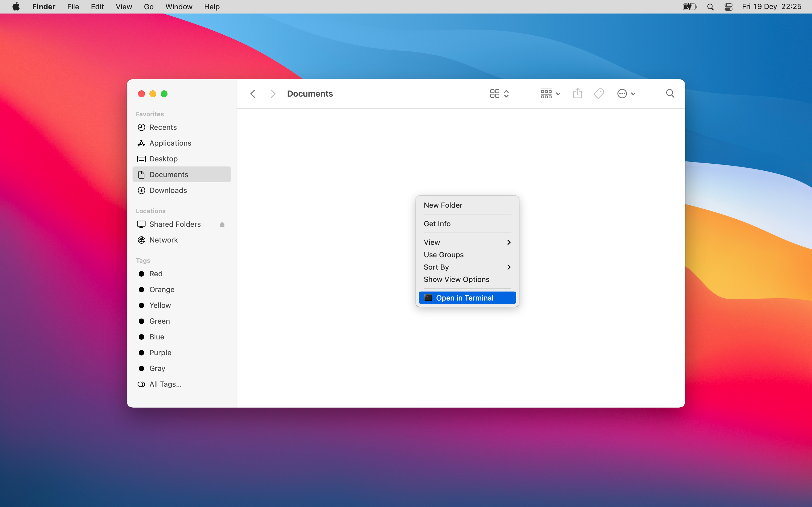Open Downloads in the sidebar
The width and height of the screenshot is (812, 507).
coord(168,190)
